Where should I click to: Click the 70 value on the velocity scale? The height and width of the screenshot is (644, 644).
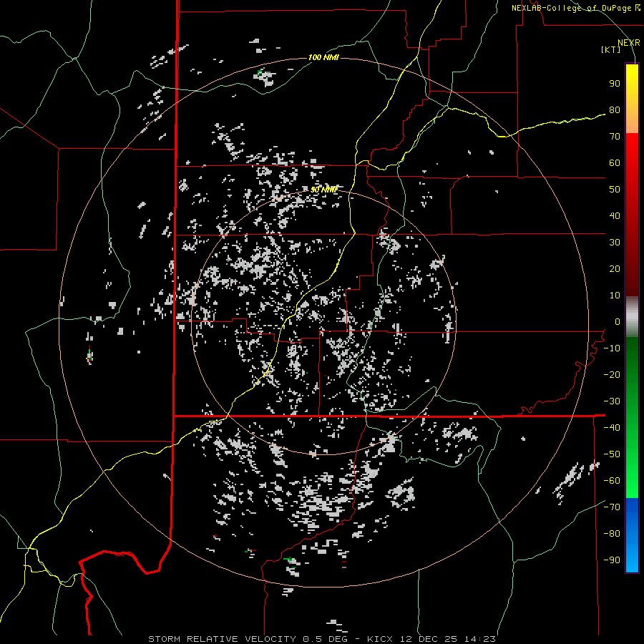pos(615,137)
